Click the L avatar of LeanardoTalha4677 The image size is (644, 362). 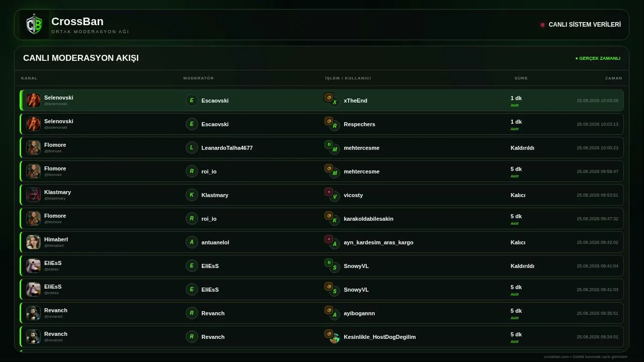192,148
